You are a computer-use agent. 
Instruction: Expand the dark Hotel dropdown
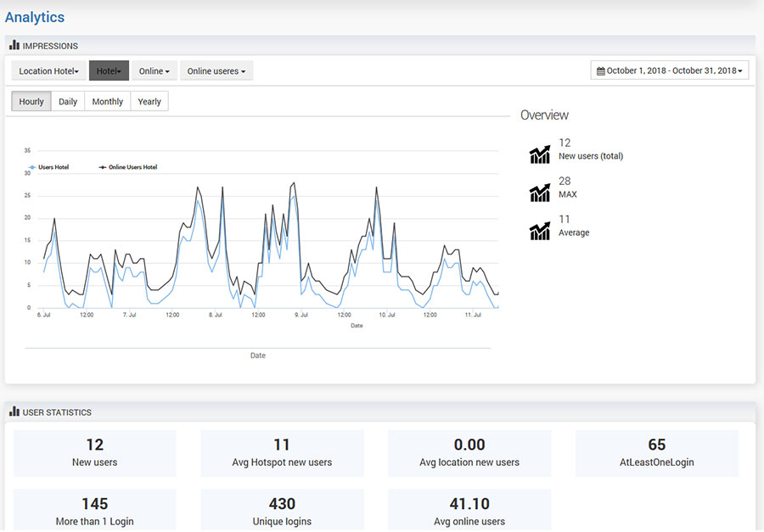[x=109, y=71]
